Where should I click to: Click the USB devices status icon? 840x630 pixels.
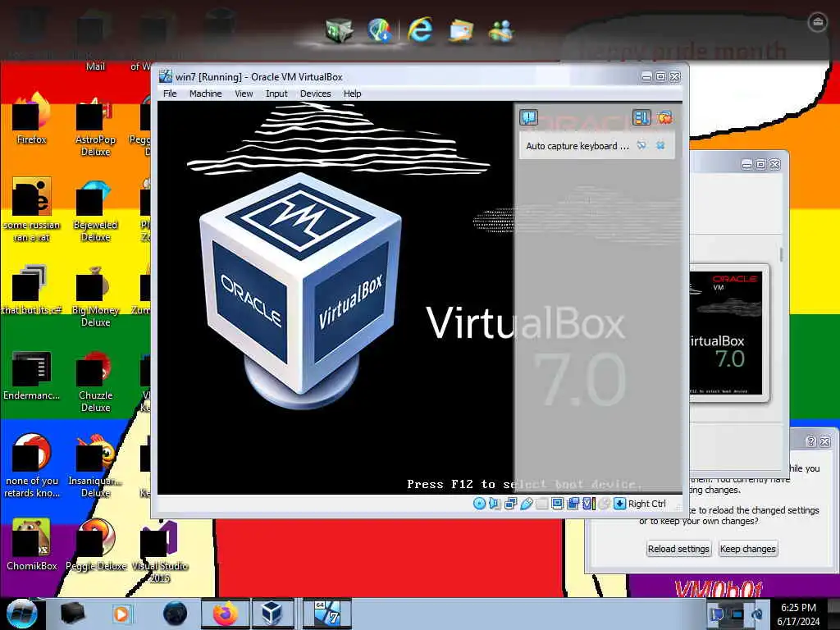coord(526,504)
